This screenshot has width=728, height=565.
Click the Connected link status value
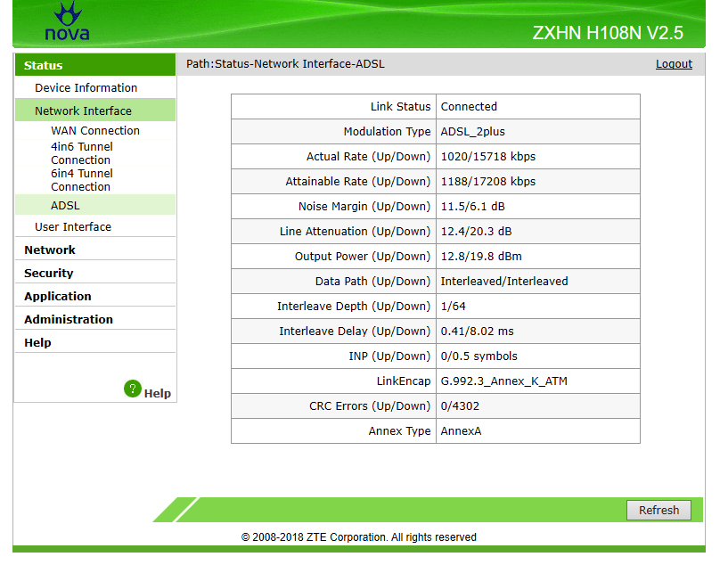pyautogui.click(x=469, y=107)
